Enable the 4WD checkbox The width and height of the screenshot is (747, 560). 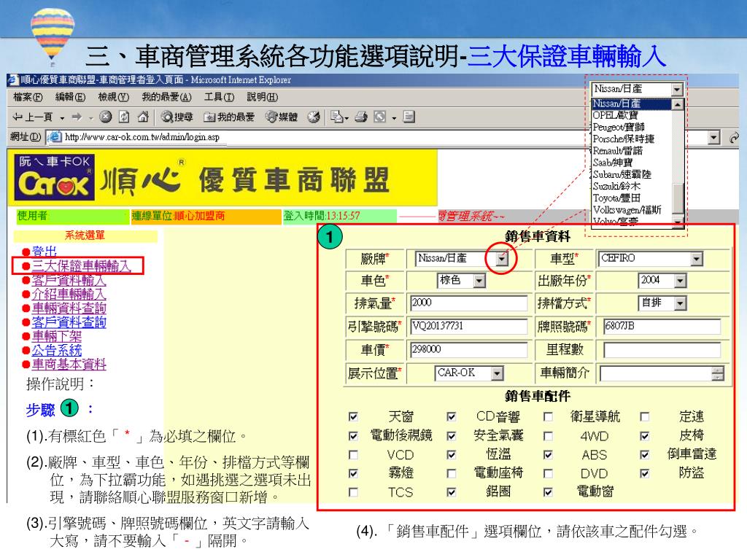click(x=549, y=436)
